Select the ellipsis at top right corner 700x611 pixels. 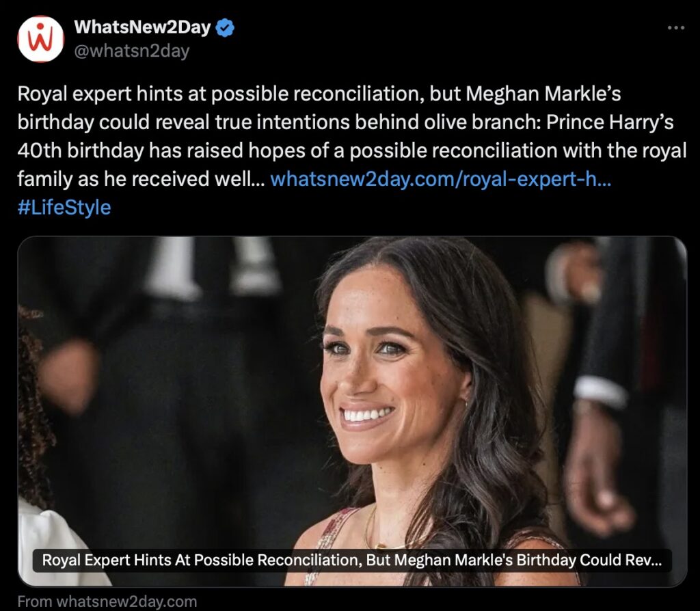[677, 27]
